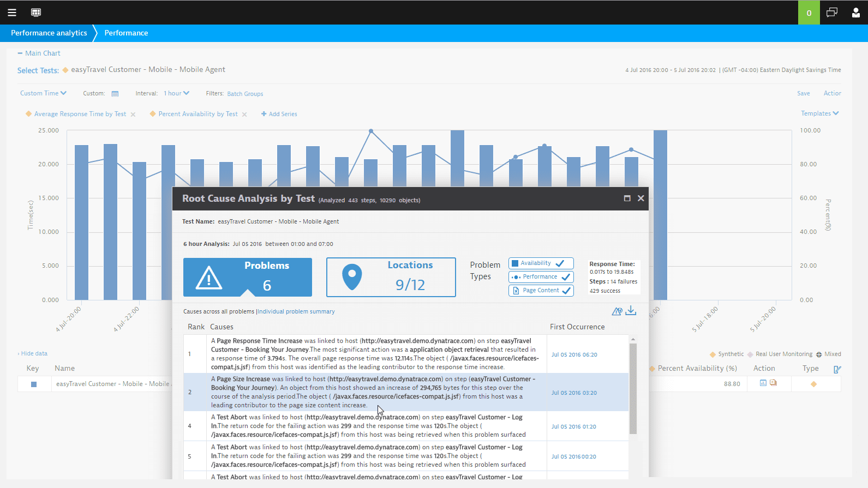Click the 88.80 percent availability value
The width and height of the screenshot is (868, 488).
point(732,384)
